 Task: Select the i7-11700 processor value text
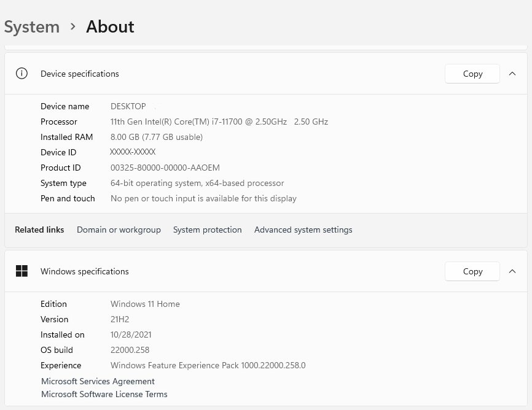(219, 122)
